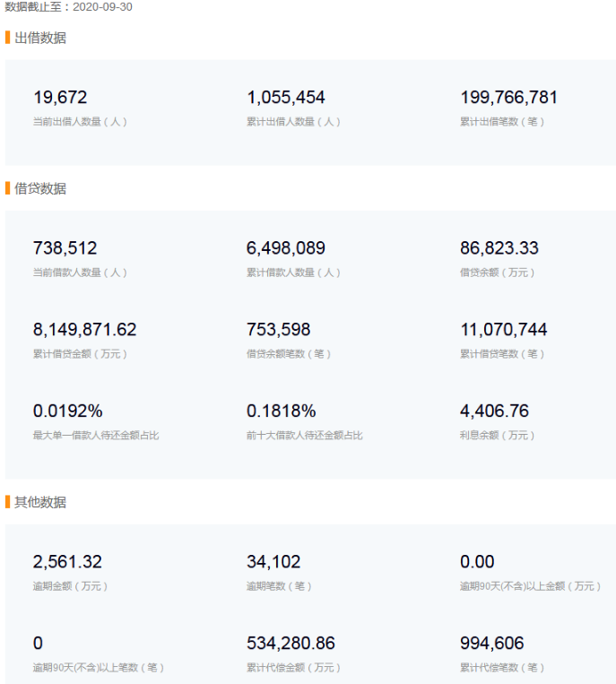Select the 累计借贷金额 value 8,149,871.62
616x684 pixels.
click(85, 330)
